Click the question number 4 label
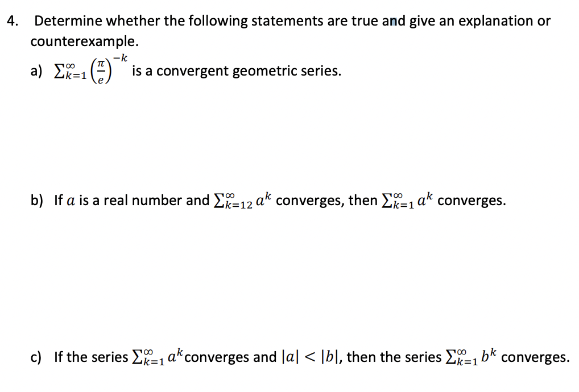Image resolution: width=579 pixels, height=392 pixels. pos(13,21)
